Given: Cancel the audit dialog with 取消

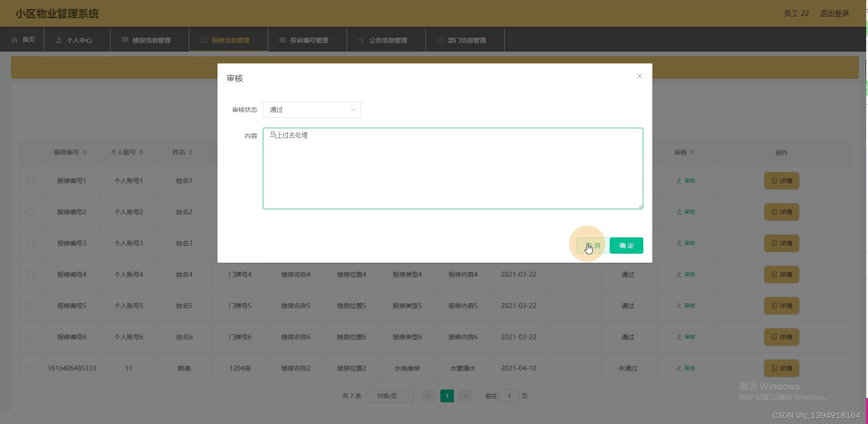Looking at the screenshot, I should (593, 246).
